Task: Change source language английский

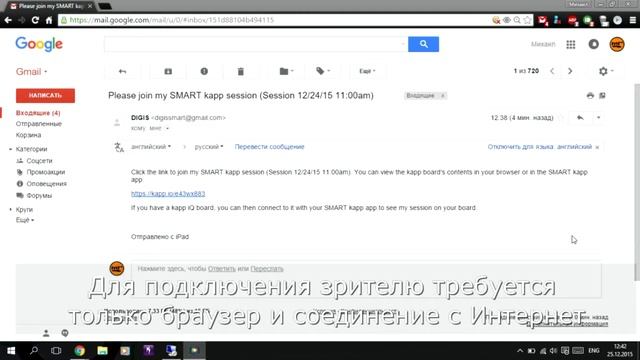Action: click(x=151, y=147)
